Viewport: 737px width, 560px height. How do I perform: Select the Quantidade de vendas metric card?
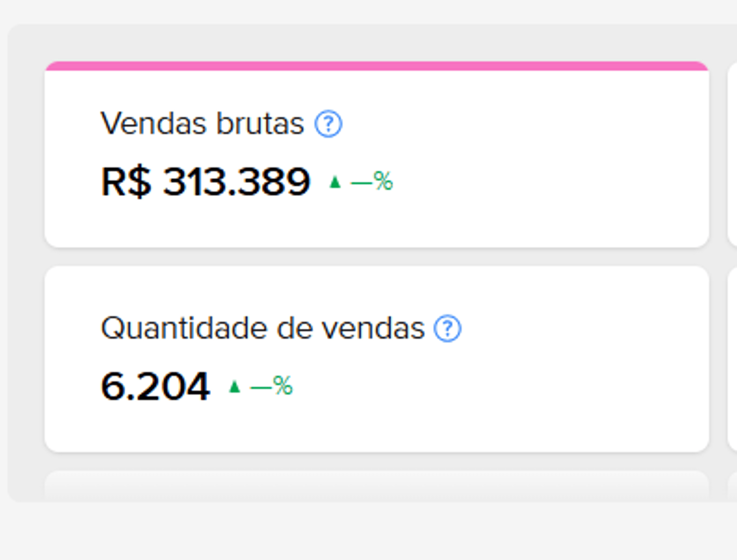(x=377, y=359)
